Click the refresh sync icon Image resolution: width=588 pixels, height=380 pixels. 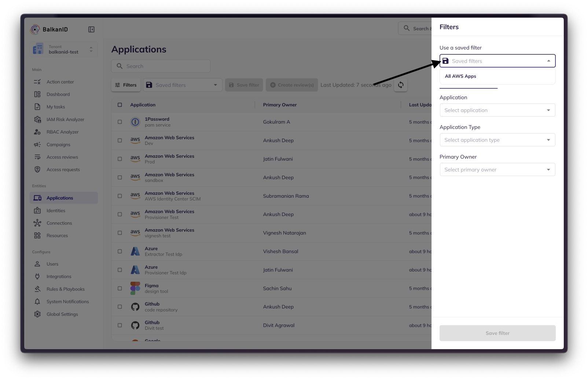(401, 85)
